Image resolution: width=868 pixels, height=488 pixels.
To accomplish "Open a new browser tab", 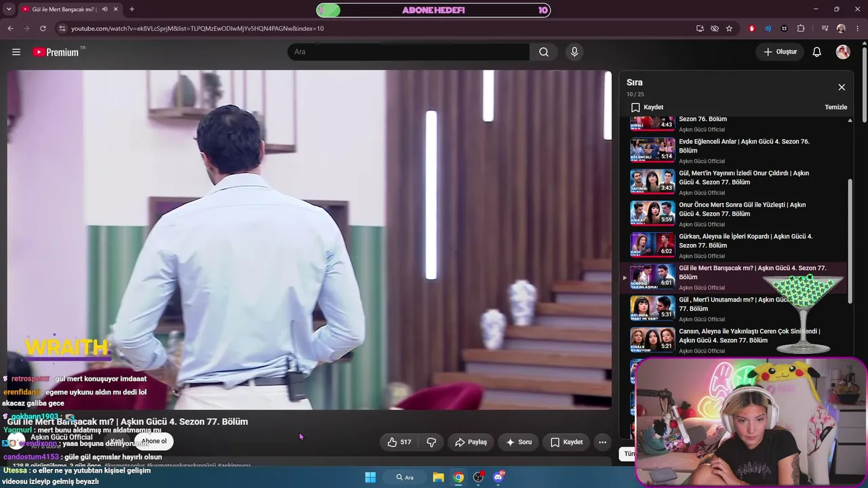I will click(132, 9).
